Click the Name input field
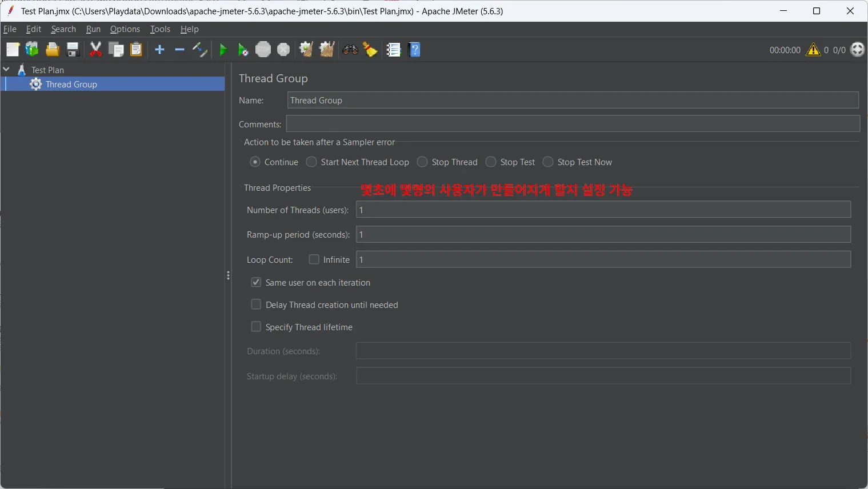868x489 pixels. pyautogui.click(x=573, y=100)
